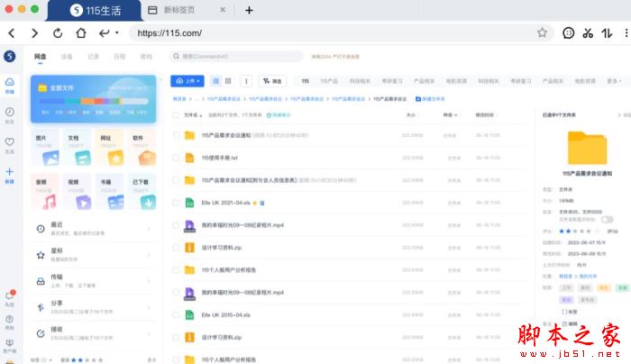The image size is (631, 364).
Task: Open the 种类 column dropdown
Action: tap(451, 115)
